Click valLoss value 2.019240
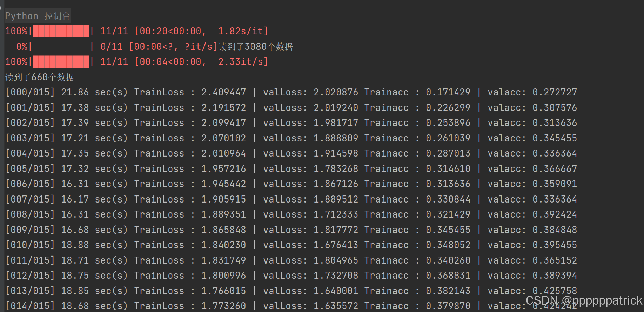Viewport: 644px width, 312px height. (336, 108)
